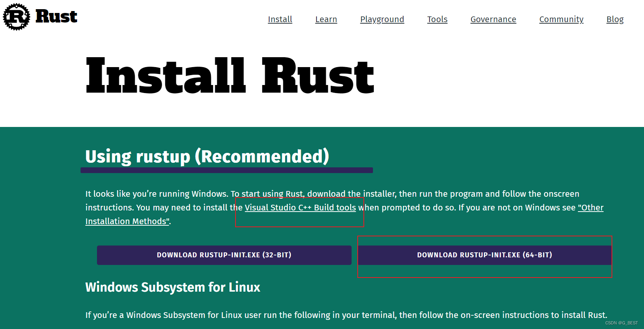Open the Install nav link
Viewport: 644px width, 329px height.
pyautogui.click(x=280, y=19)
